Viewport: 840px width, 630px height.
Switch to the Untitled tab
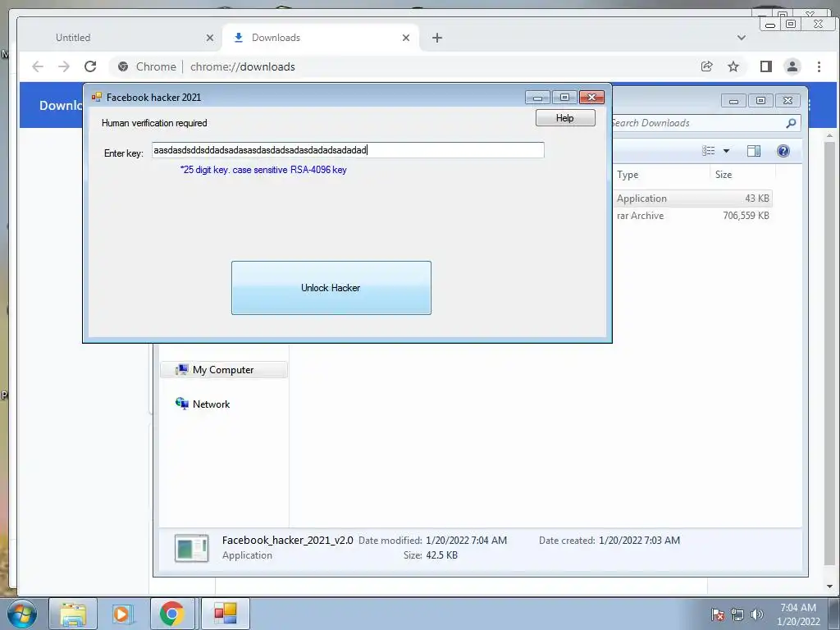tap(73, 38)
